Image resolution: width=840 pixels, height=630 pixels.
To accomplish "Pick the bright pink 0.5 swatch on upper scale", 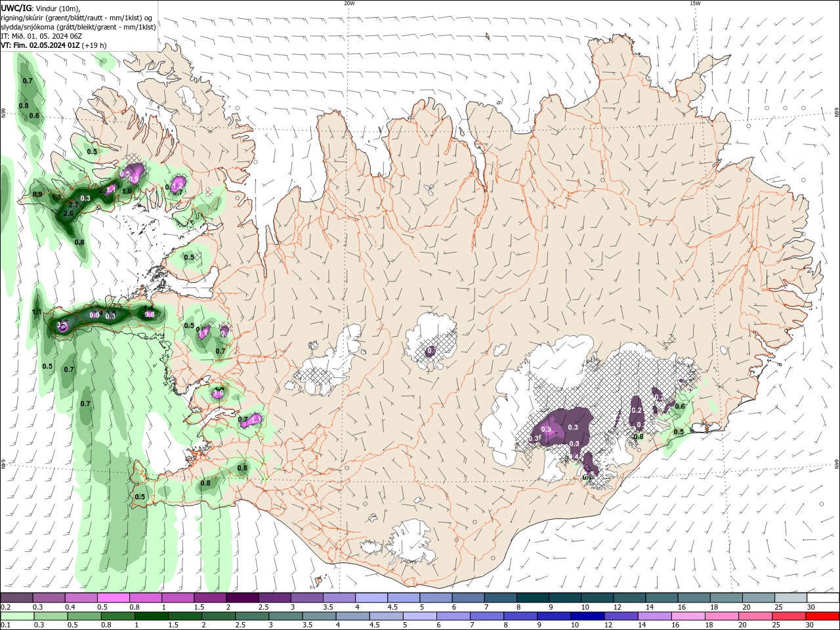I will click(x=113, y=598).
